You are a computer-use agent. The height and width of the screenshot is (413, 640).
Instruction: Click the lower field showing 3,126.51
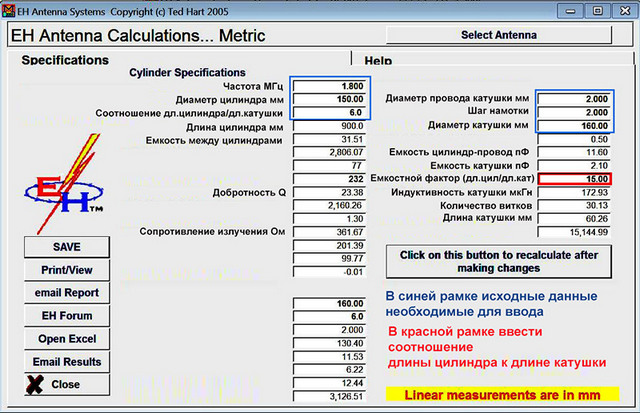click(x=329, y=396)
